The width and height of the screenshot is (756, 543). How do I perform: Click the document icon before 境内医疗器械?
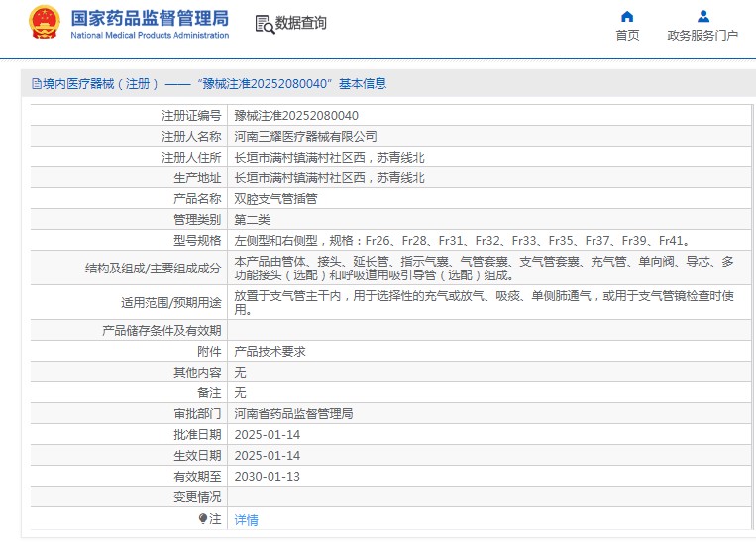36,84
